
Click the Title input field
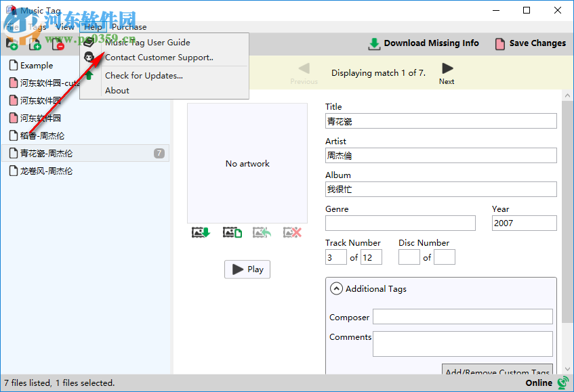(440, 121)
